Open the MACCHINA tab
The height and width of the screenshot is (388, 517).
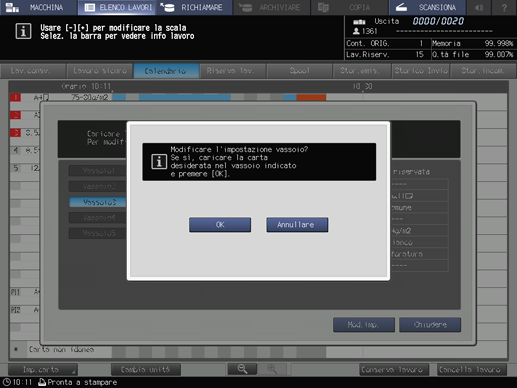click(39, 7)
